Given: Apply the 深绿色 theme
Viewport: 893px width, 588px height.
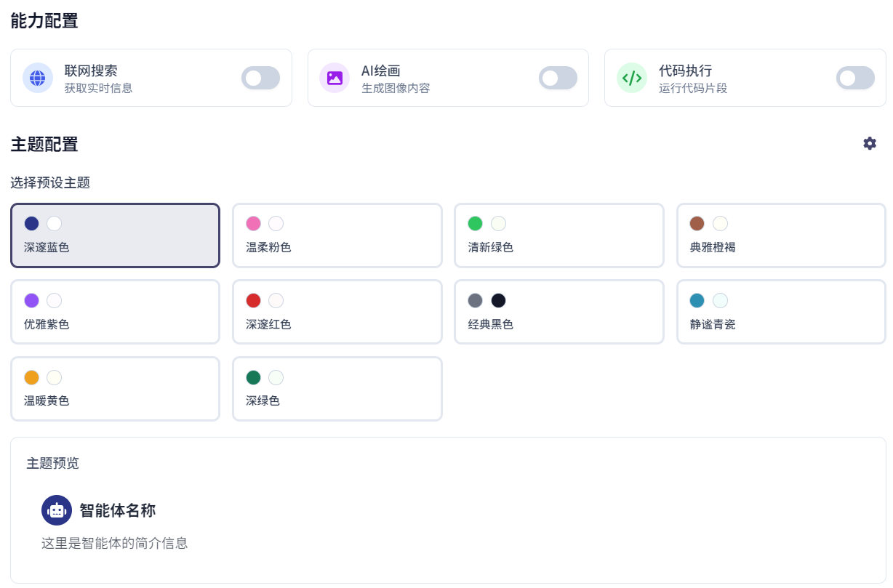Looking at the screenshot, I should pos(337,388).
